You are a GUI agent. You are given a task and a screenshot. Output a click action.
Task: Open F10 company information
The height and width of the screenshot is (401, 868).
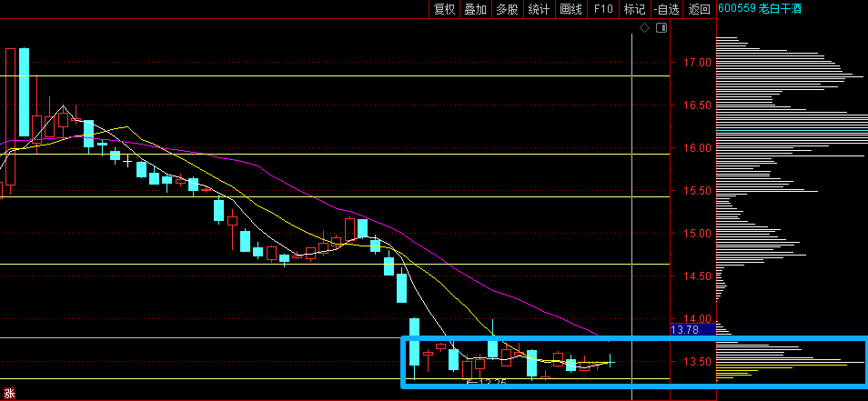[603, 9]
